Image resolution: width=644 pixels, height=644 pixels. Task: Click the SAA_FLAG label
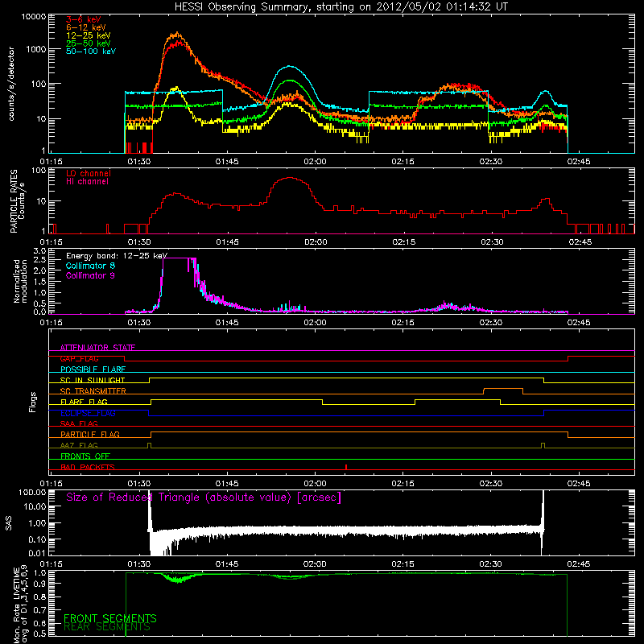(79, 423)
